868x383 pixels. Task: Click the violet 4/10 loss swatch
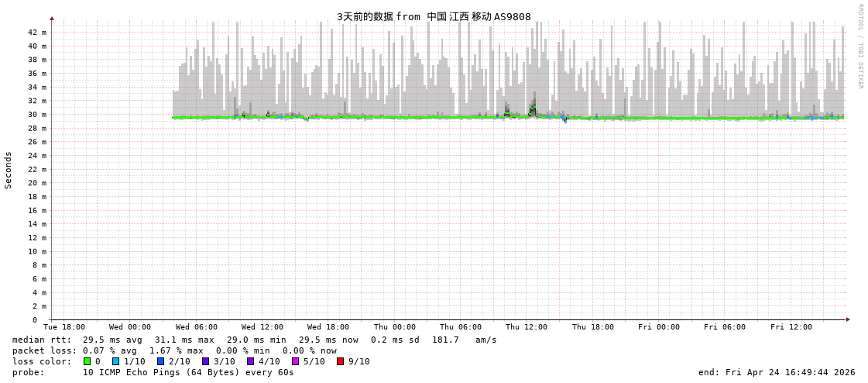(250, 361)
